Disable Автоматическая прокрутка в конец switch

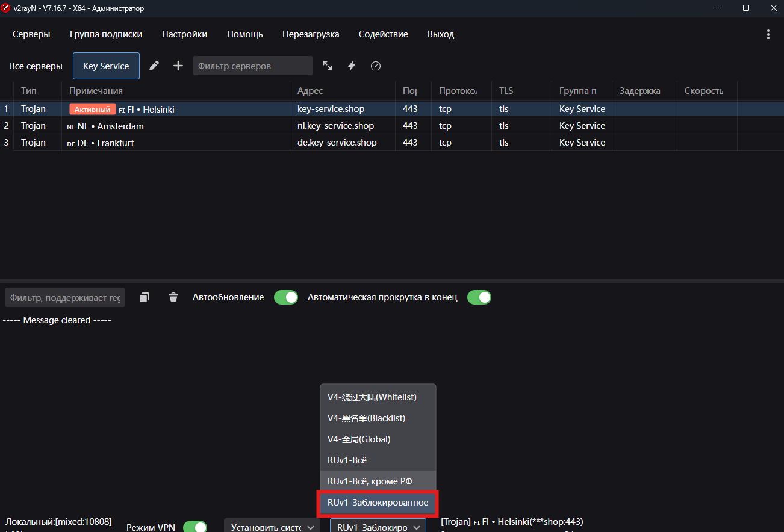[x=479, y=297]
